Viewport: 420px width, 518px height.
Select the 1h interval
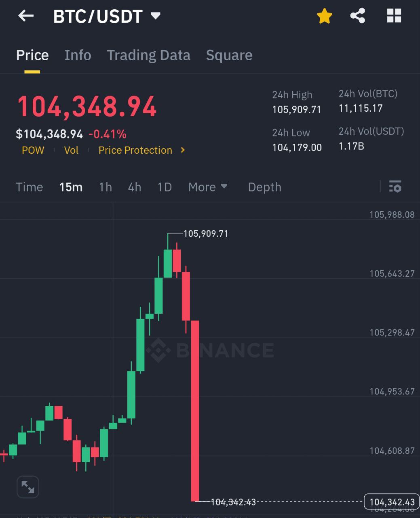click(x=106, y=187)
